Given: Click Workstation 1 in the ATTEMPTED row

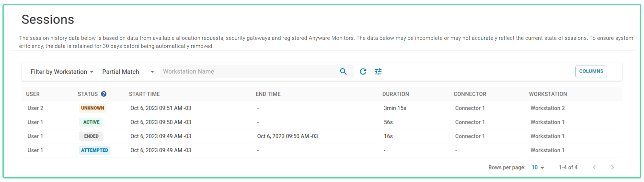Looking at the screenshot, I should point(547,150).
